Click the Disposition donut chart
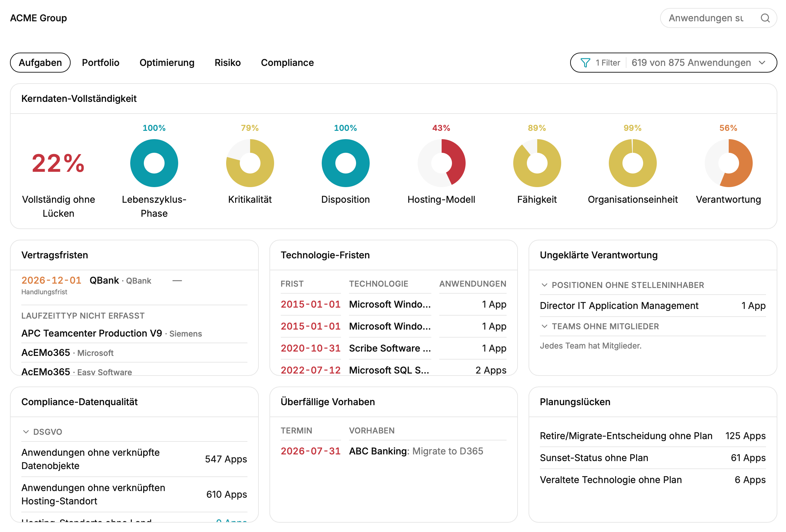 point(346,163)
